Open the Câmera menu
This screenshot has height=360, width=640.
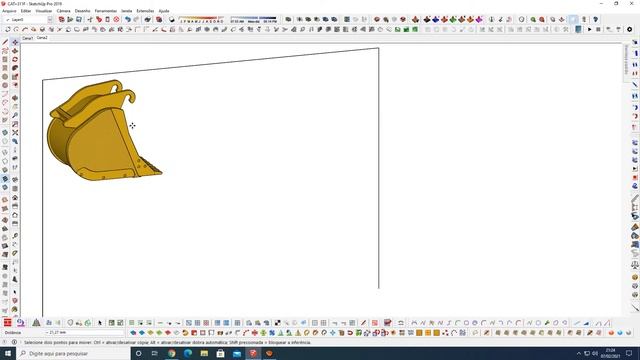63,11
